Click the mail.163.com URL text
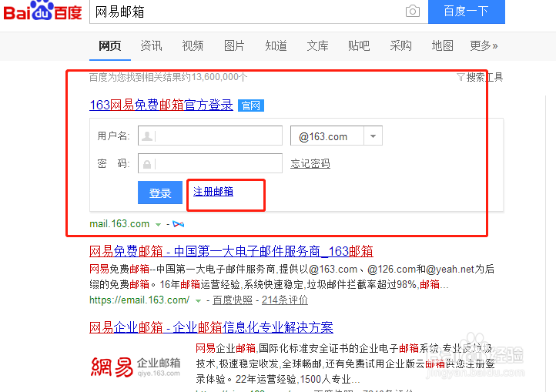This screenshot has width=556, height=392. click(119, 224)
